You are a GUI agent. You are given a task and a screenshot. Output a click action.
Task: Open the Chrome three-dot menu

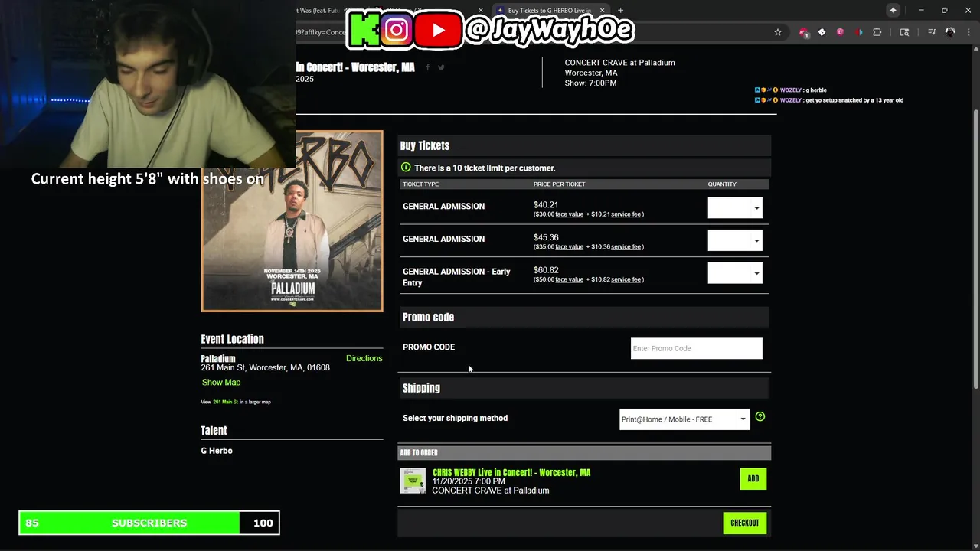[x=968, y=32]
